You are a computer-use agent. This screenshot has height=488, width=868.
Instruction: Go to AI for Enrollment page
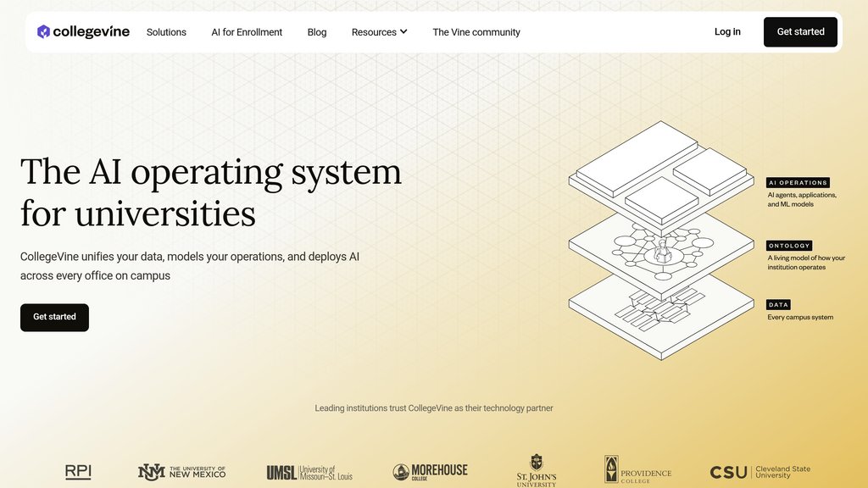pyautogui.click(x=247, y=32)
